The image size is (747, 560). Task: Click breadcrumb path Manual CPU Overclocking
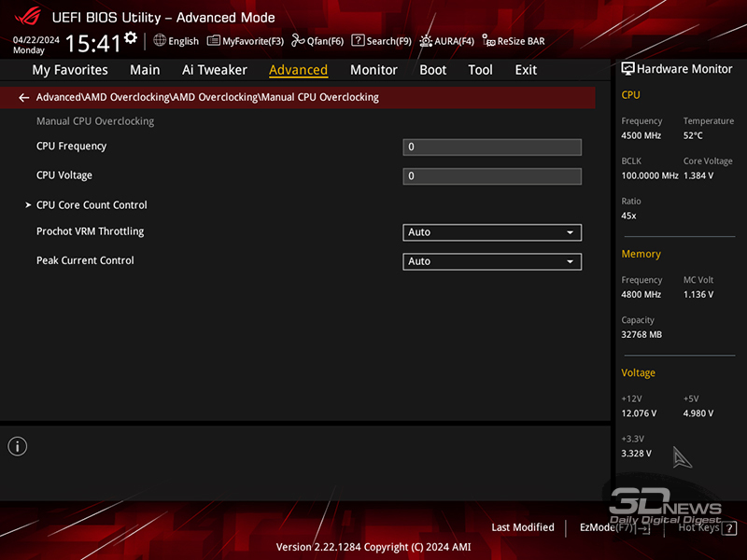(319, 97)
